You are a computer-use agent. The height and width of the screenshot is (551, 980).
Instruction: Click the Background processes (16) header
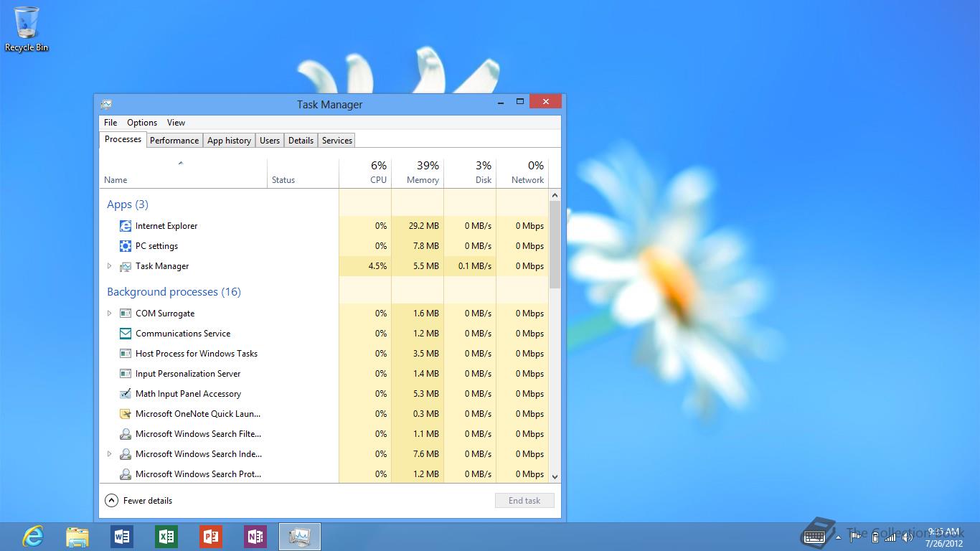(174, 292)
